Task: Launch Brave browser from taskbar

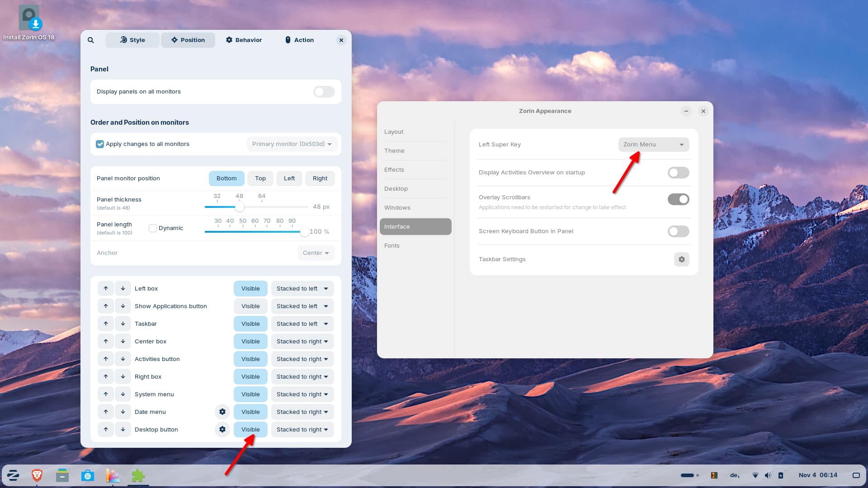Action: tap(37, 475)
